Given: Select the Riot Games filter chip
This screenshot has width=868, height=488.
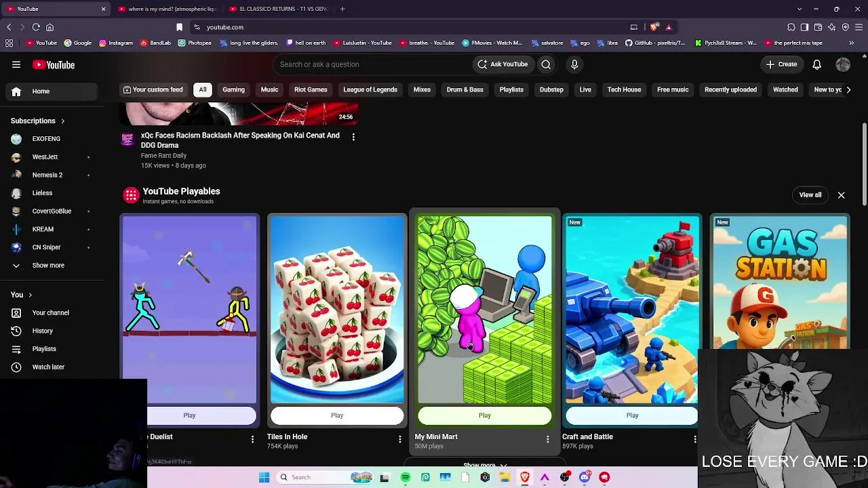Looking at the screenshot, I should point(311,89).
